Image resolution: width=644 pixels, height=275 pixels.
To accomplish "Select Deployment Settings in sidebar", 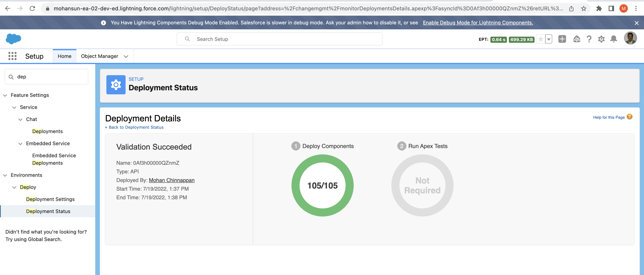I will coord(50,199).
